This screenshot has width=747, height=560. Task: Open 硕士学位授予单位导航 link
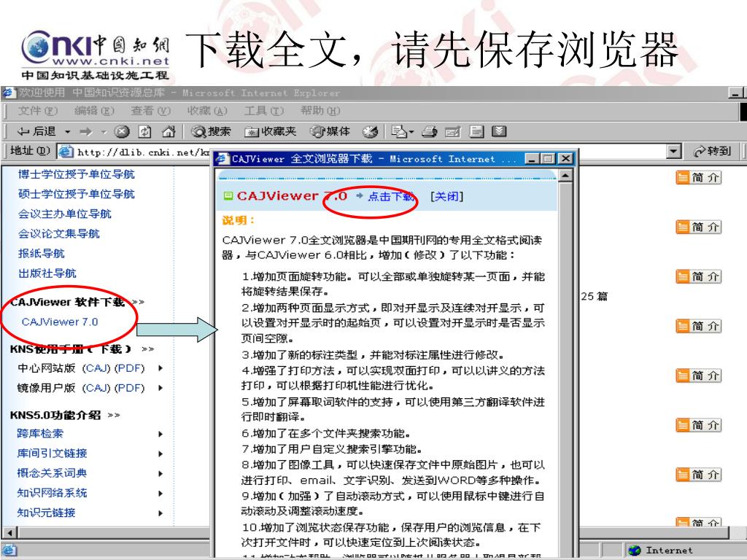(76, 194)
